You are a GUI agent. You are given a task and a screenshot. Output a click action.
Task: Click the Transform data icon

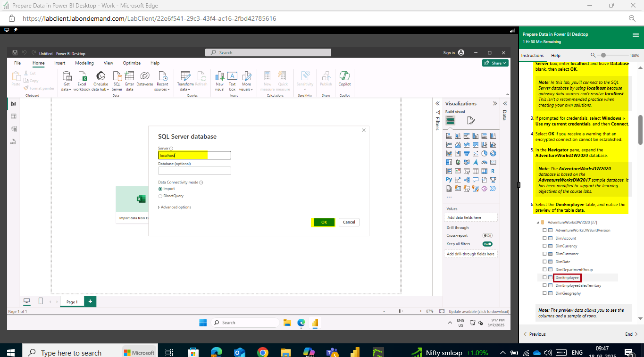coord(185,76)
